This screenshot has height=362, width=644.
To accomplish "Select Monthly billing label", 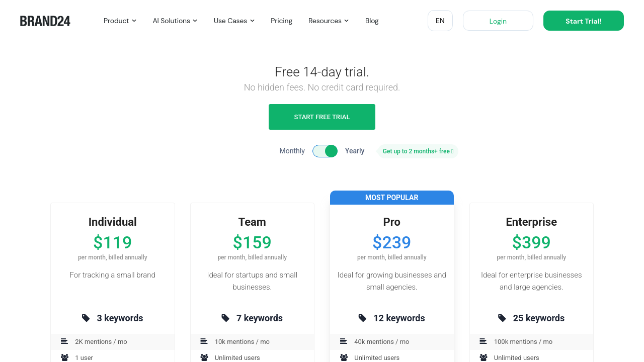I will pyautogui.click(x=292, y=151).
